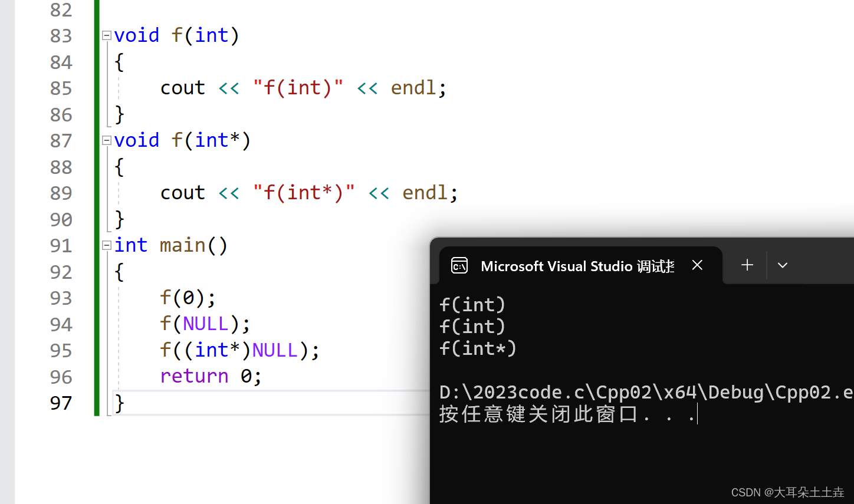
Task: Collapse the int main() function block
Action: 107,245
